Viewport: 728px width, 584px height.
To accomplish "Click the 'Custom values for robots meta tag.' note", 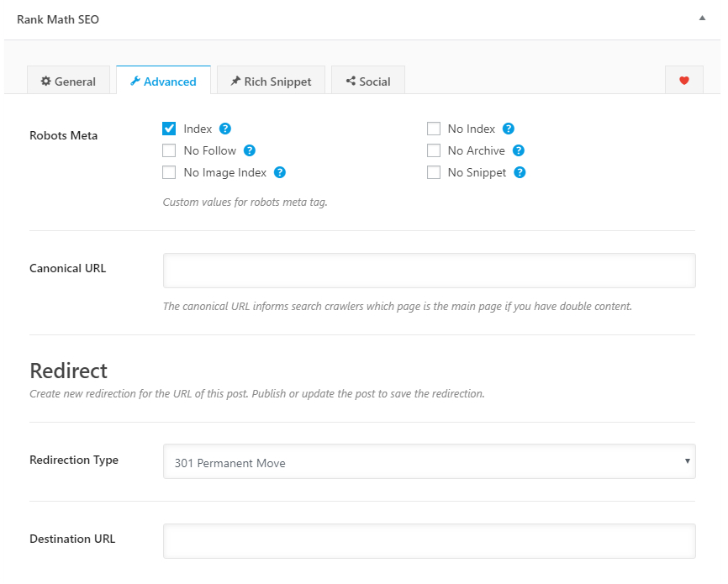I will coord(245,203).
